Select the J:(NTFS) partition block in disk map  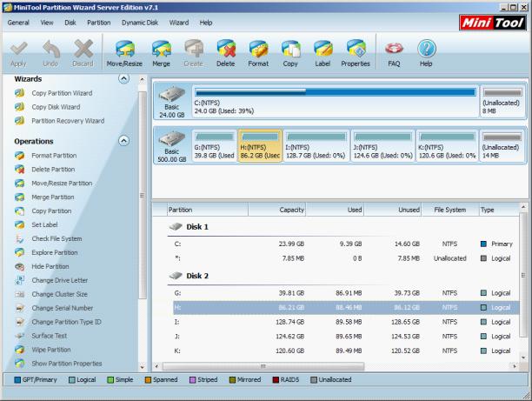pyautogui.click(x=382, y=145)
